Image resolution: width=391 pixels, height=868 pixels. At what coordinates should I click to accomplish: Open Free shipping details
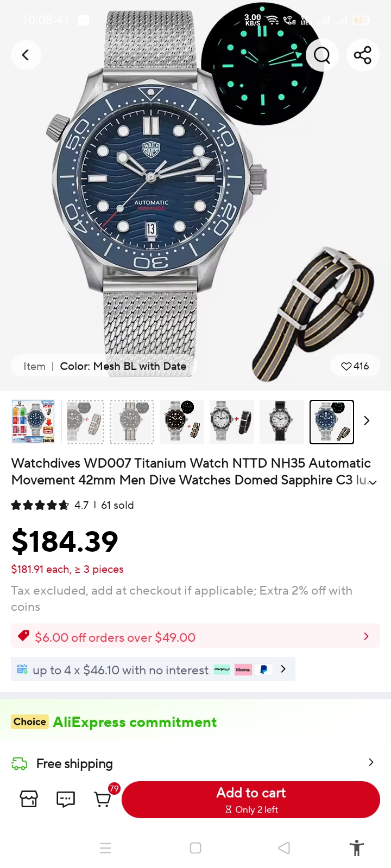click(x=195, y=763)
